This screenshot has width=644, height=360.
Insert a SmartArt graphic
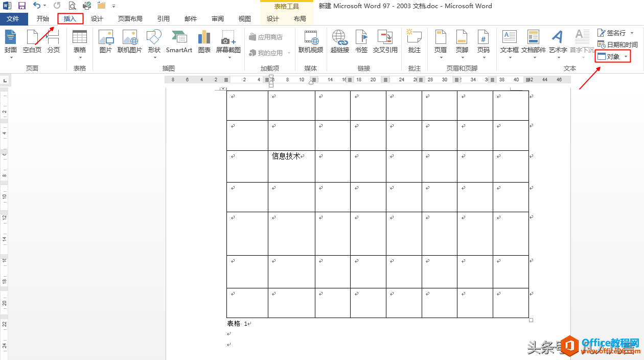coord(179,42)
